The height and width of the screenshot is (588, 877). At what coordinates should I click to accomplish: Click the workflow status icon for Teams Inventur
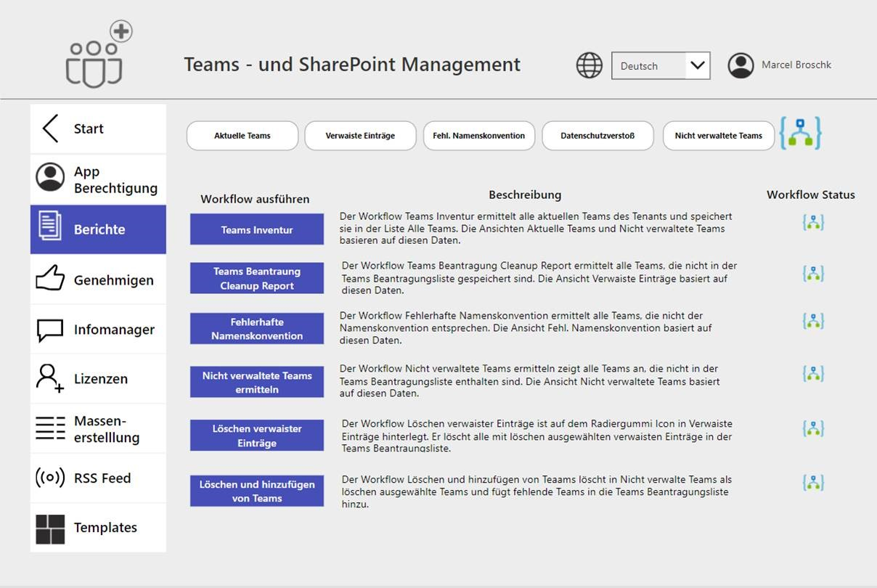pos(813,223)
